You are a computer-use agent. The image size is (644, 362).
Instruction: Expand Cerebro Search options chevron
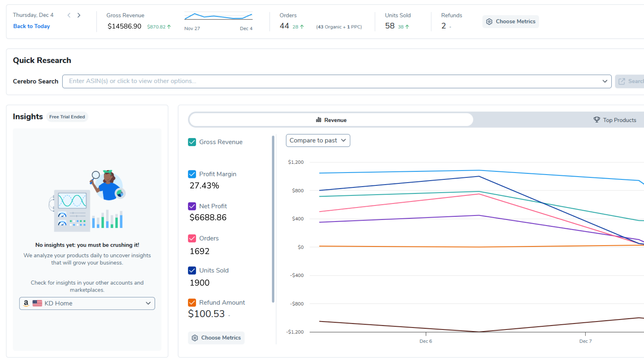(x=605, y=81)
